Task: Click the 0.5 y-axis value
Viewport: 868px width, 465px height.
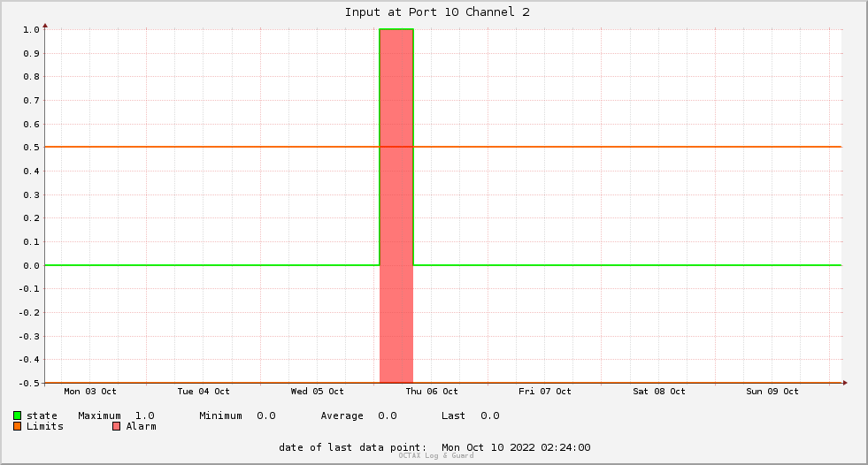Action: pos(31,148)
